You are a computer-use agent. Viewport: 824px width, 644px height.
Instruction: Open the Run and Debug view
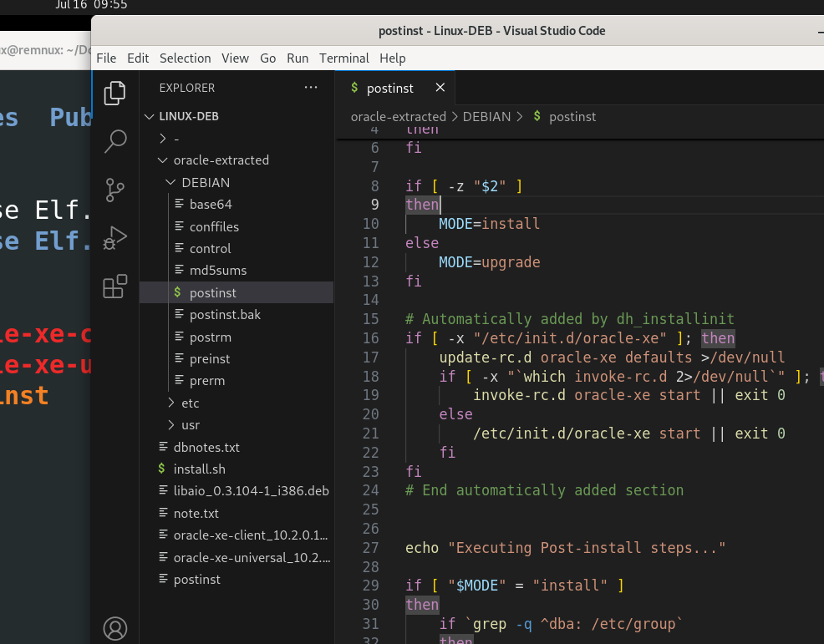pos(114,238)
